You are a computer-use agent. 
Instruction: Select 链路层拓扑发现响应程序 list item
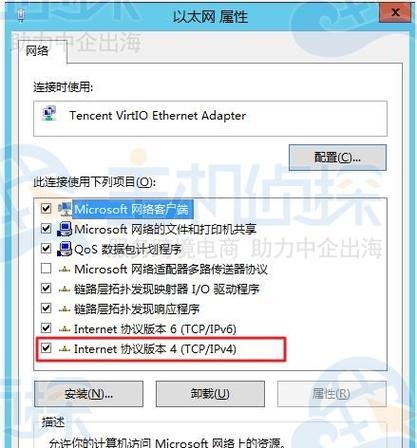pyautogui.click(x=136, y=309)
